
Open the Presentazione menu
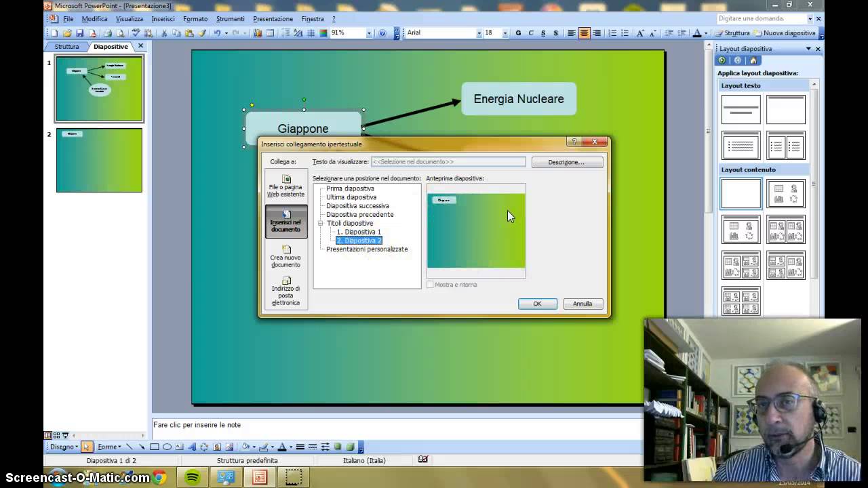[x=273, y=19]
